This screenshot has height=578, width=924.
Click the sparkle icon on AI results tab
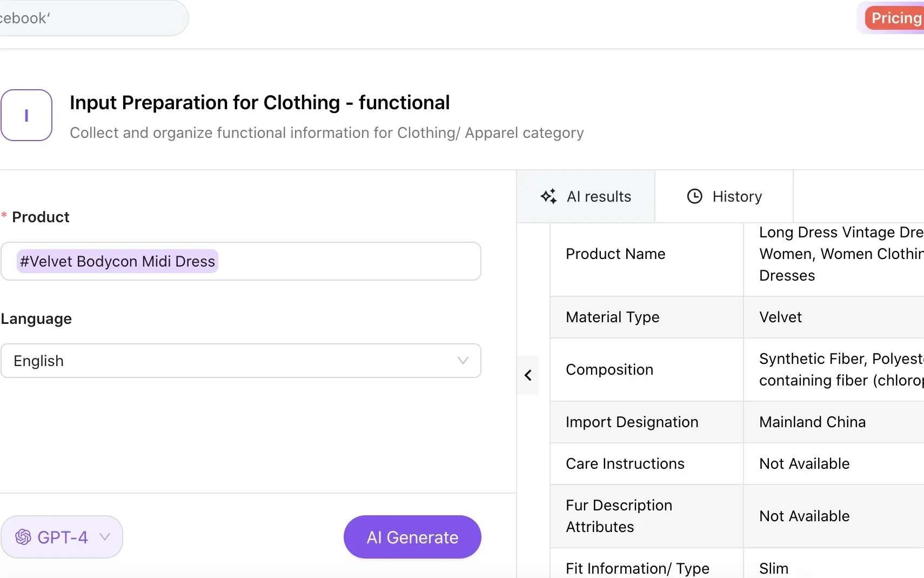point(548,196)
